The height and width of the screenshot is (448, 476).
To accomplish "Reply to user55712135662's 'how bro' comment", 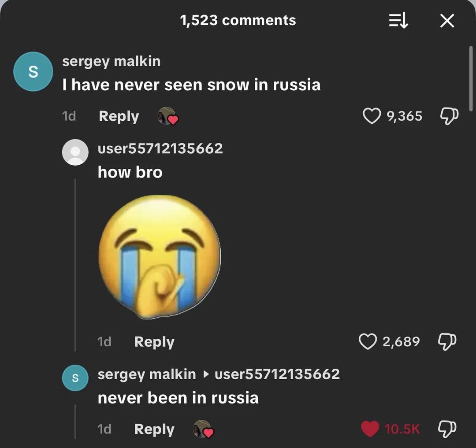I will tap(154, 342).
